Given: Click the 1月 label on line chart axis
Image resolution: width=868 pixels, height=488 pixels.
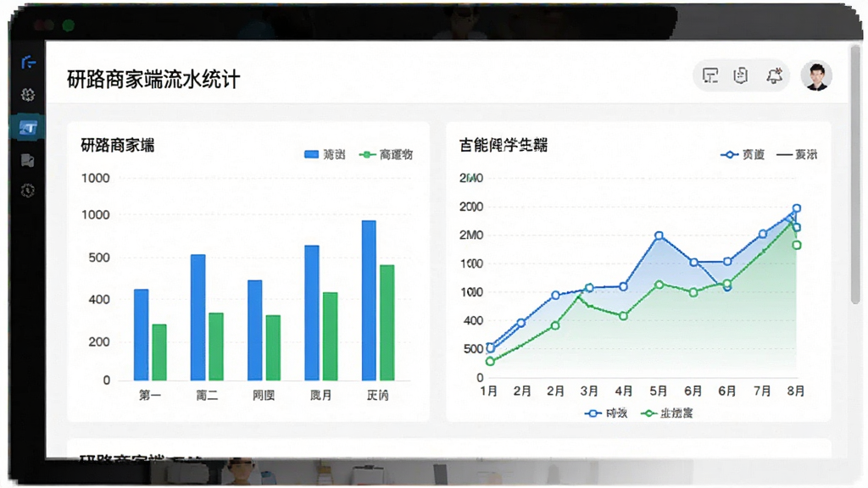Looking at the screenshot, I should point(488,391).
